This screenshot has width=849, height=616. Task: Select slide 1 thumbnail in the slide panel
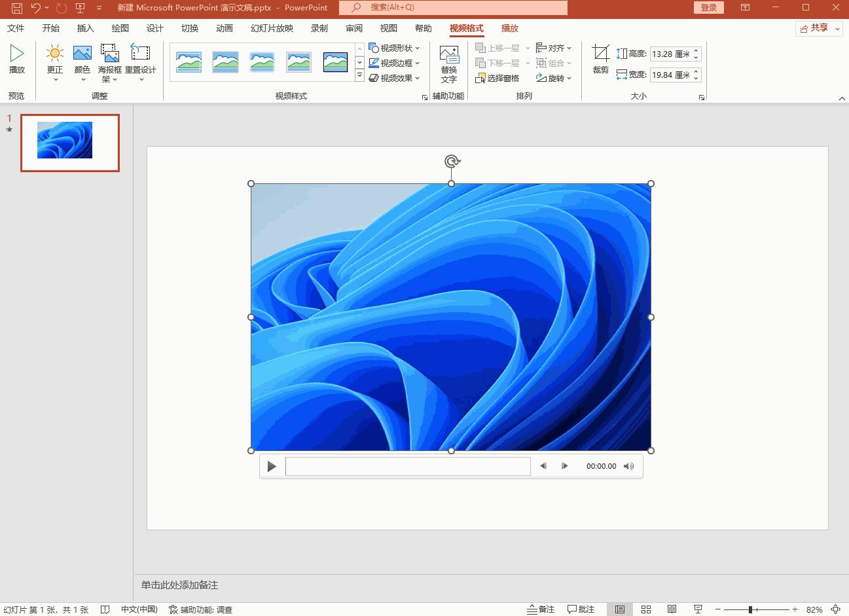(x=70, y=143)
